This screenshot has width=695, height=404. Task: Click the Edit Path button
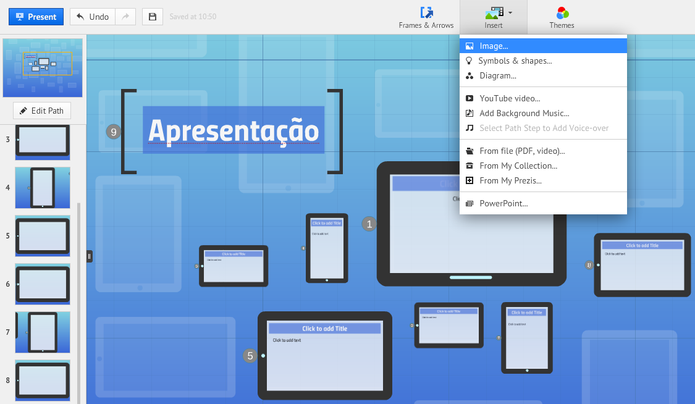(42, 111)
